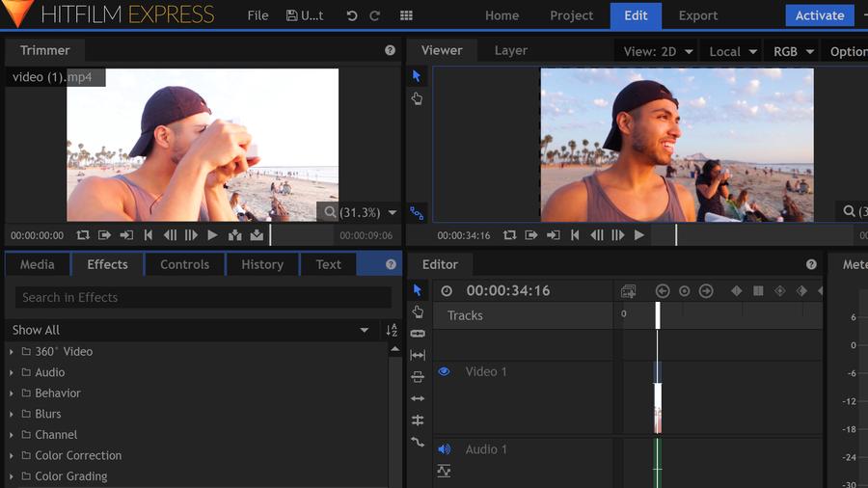Viewport: 868px width, 488px height.
Task: Switch to the Export screen tab
Action: pyautogui.click(x=698, y=15)
